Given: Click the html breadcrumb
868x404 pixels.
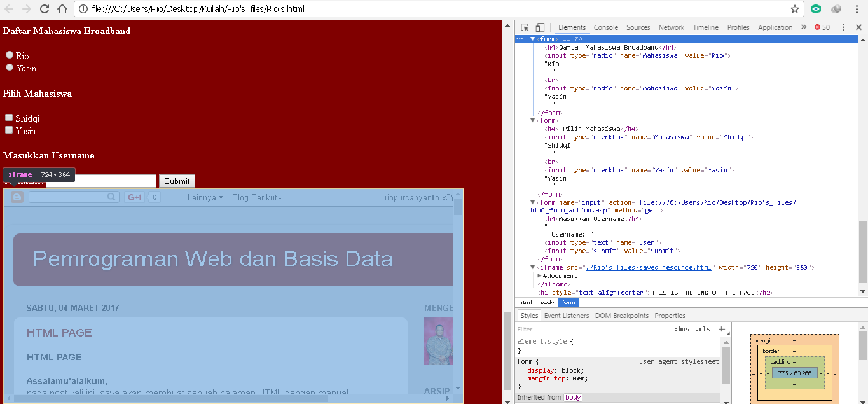Looking at the screenshot, I should click(525, 302).
